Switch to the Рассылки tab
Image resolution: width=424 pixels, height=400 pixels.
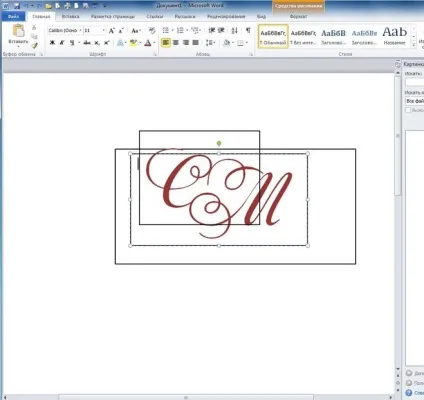(185, 16)
